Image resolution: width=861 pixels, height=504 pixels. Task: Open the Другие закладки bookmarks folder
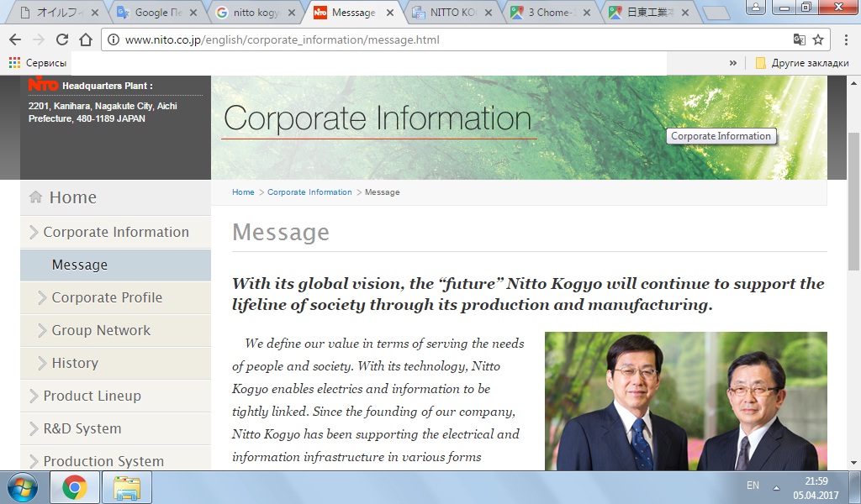[802, 63]
